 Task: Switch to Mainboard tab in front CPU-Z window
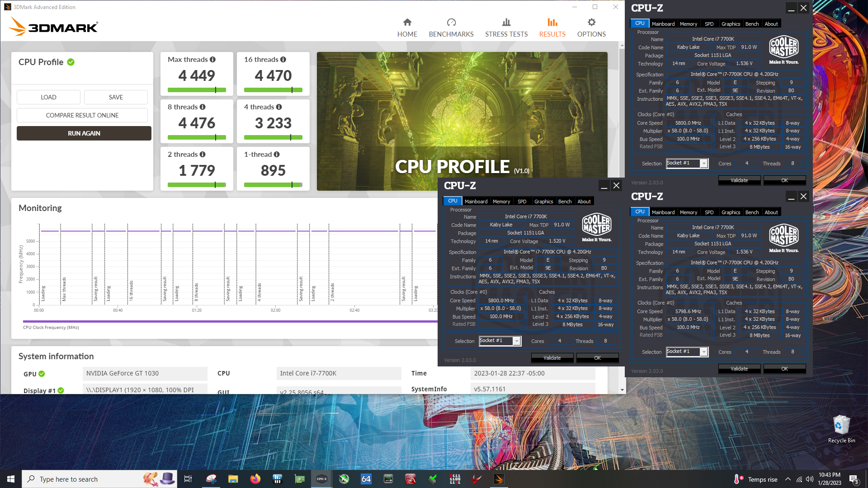click(x=476, y=202)
